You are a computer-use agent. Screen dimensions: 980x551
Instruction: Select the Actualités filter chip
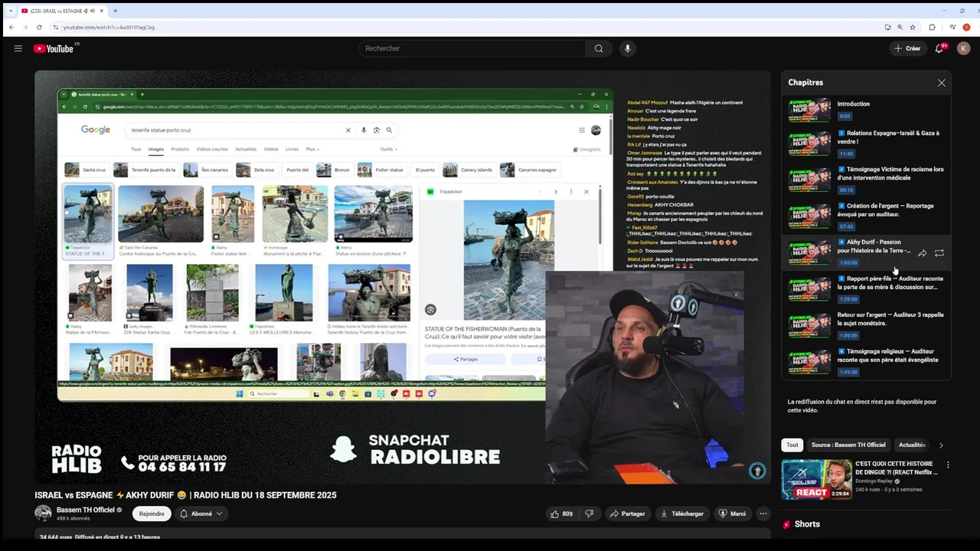tap(912, 445)
